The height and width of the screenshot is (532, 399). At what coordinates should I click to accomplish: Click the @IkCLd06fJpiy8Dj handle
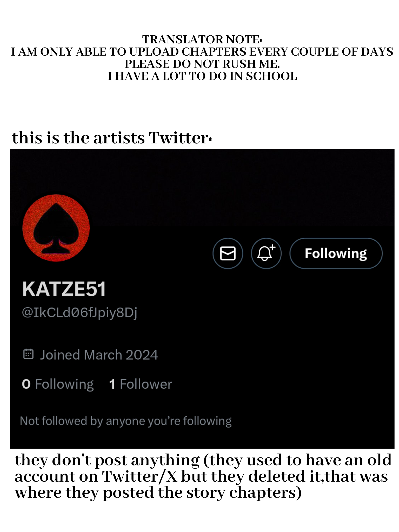[x=79, y=312]
